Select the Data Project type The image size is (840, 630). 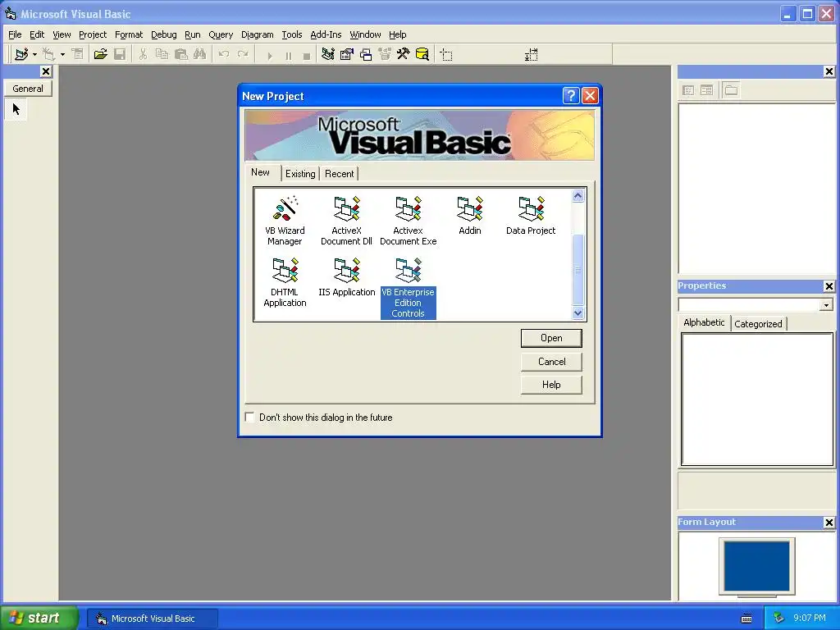pyautogui.click(x=531, y=216)
